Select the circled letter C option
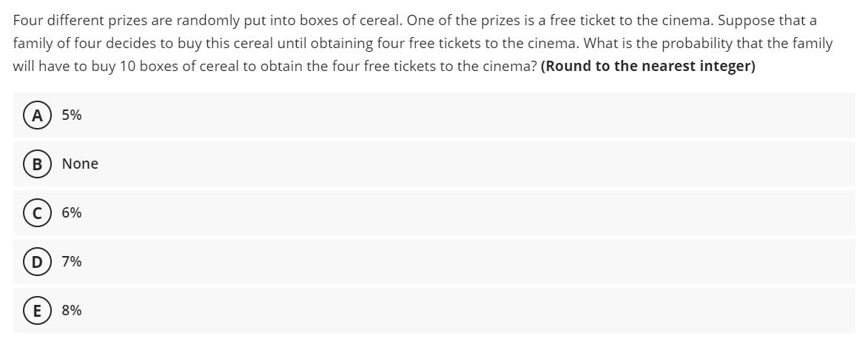This screenshot has height=353, width=868. 37,212
